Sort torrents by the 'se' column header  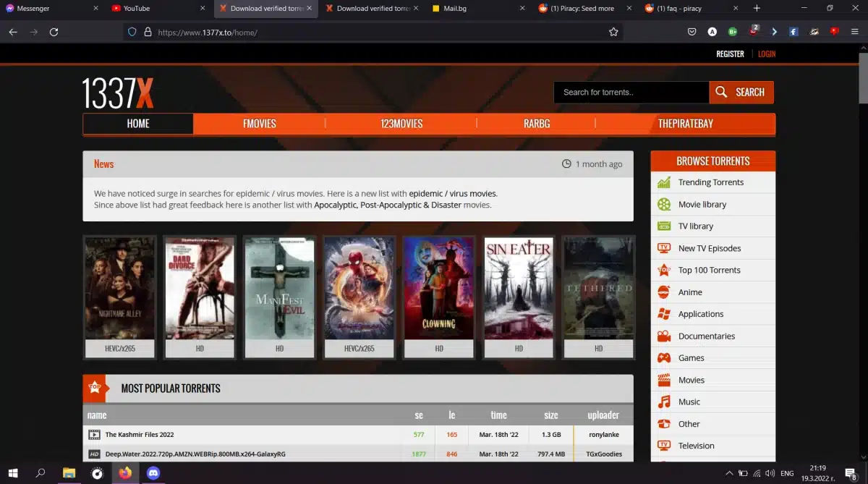coord(419,415)
